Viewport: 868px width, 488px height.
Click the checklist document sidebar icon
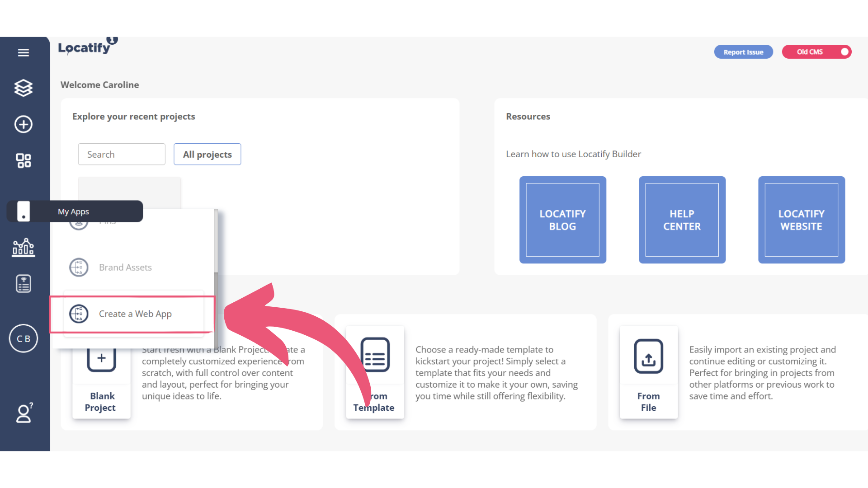[24, 284]
